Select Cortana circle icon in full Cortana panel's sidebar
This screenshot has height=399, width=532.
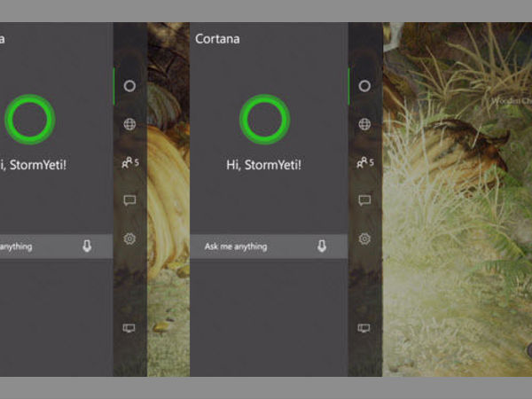364,86
